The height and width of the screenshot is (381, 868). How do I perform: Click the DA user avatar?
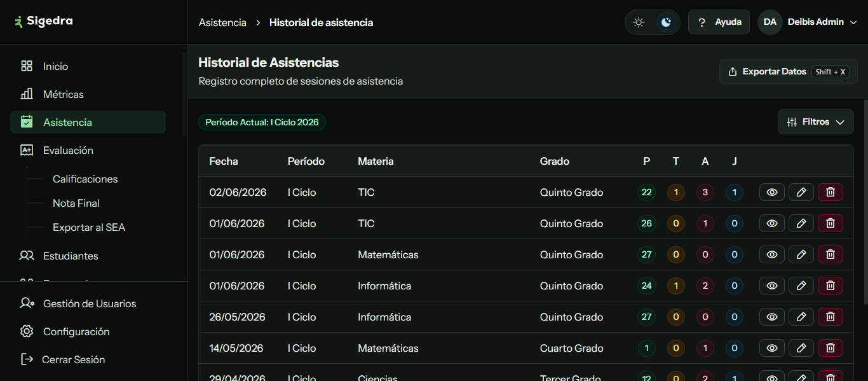click(x=770, y=22)
